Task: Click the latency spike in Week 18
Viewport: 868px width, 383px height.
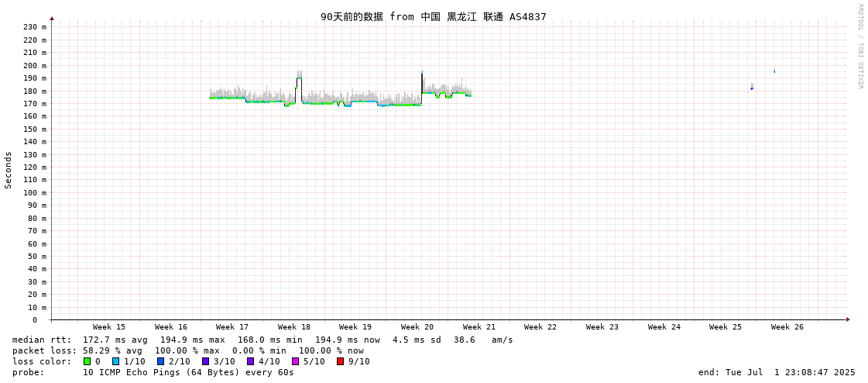Action: pyautogui.click(x=299, y=78)
